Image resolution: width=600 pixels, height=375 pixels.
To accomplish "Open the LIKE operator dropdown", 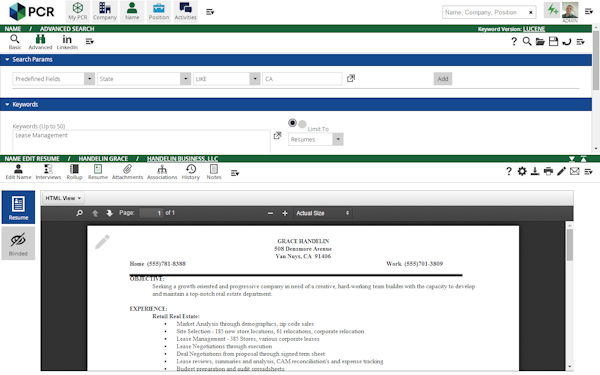I will point(227,79).
